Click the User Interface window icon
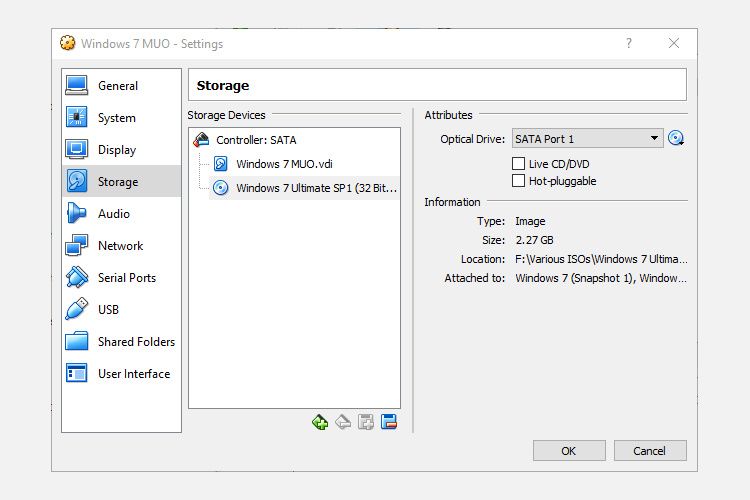Image resolution: width=750 pixels, height=500 pixels. [77, 373]
